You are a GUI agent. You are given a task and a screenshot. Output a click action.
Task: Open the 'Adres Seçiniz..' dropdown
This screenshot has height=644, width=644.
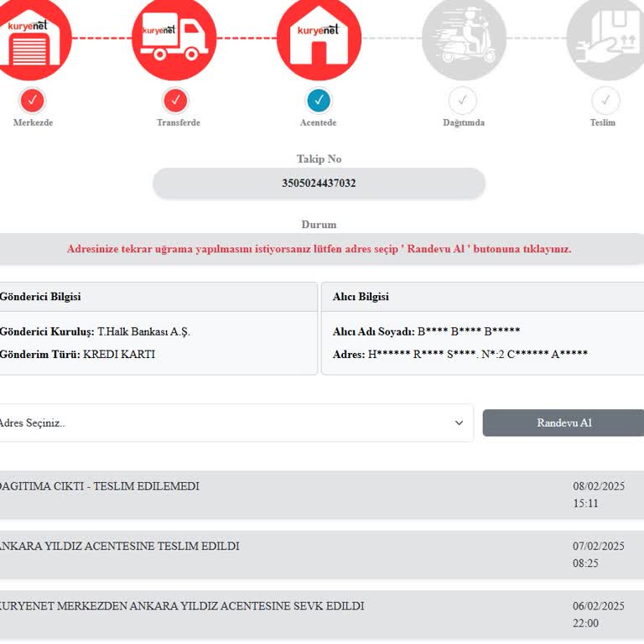(x=226, y=423)
